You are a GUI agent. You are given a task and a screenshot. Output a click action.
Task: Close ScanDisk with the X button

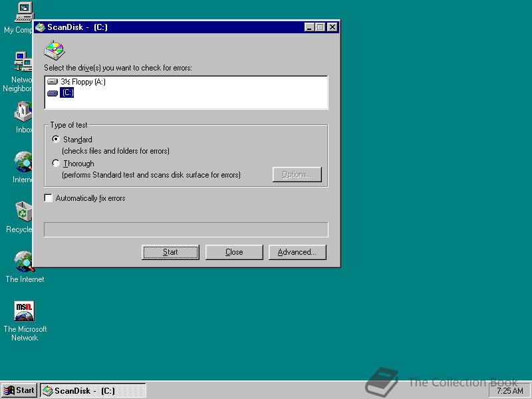click(332, 27)
